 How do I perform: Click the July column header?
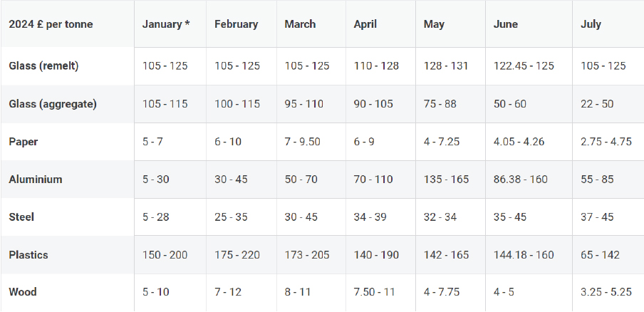(x=591, y=24)
